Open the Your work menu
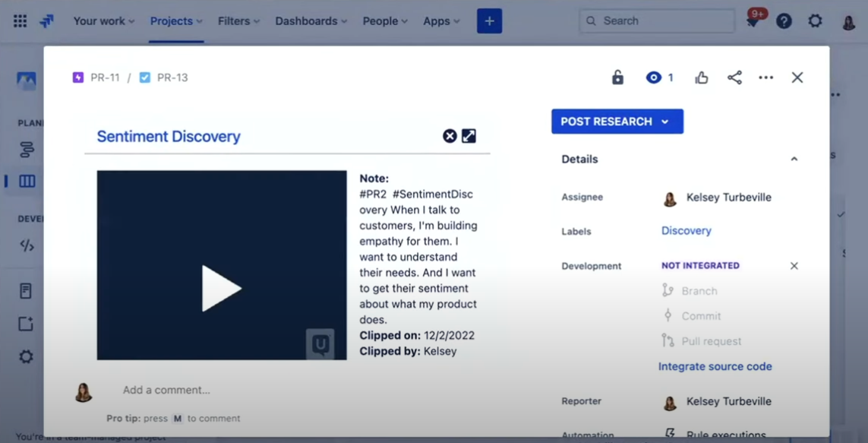The height and width of the screenshot is (443, 868). pyautogui.click(x=103, y=21)
